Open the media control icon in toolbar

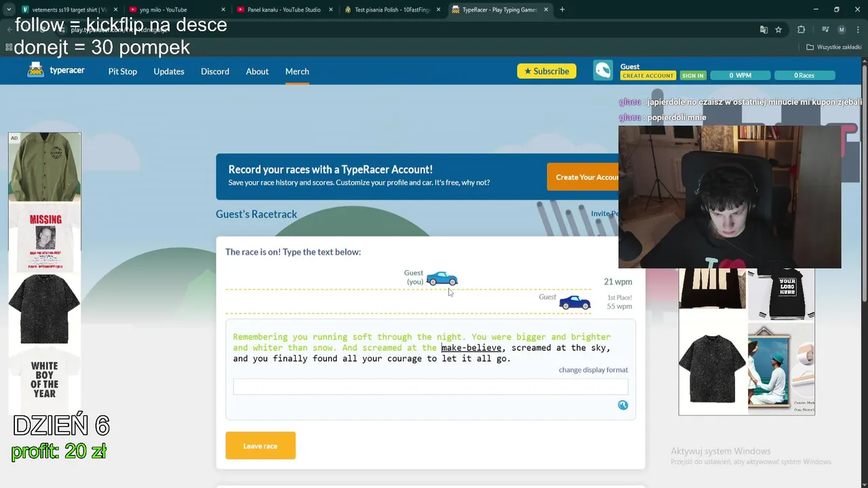tap(825, 30)
